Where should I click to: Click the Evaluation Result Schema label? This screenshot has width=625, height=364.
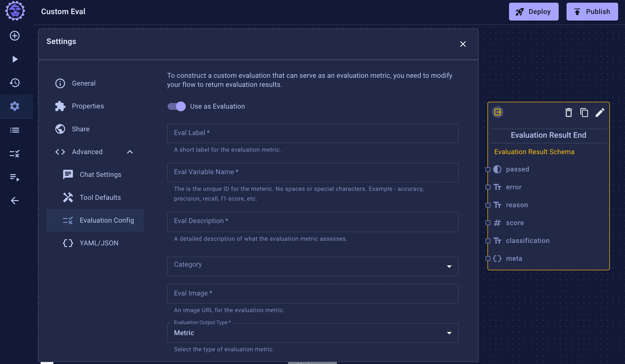[x=534, y=152]
